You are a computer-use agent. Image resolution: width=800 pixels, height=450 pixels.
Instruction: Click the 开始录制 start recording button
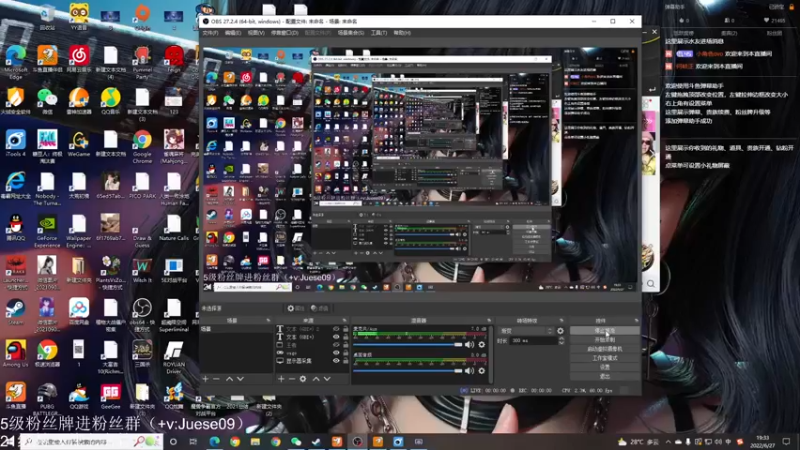[x=605, y=340]
